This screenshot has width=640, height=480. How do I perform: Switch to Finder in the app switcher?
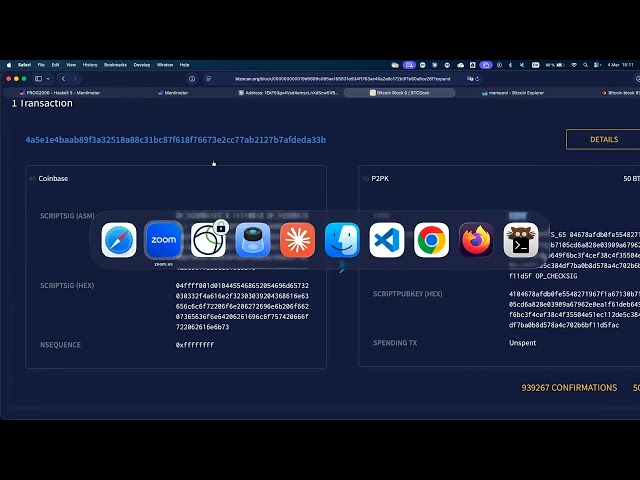click(342, 240)
